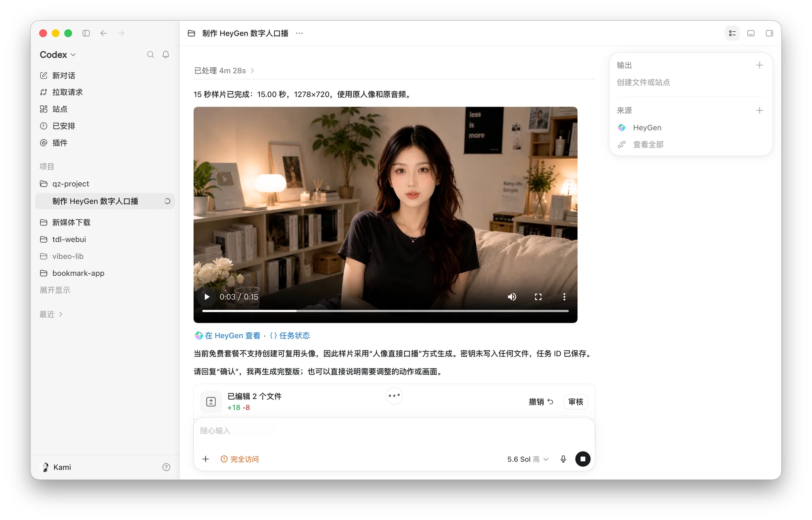The image size is (812, 520).
Task: Go forward with the right arrow
Action: (x=121, y=33)
